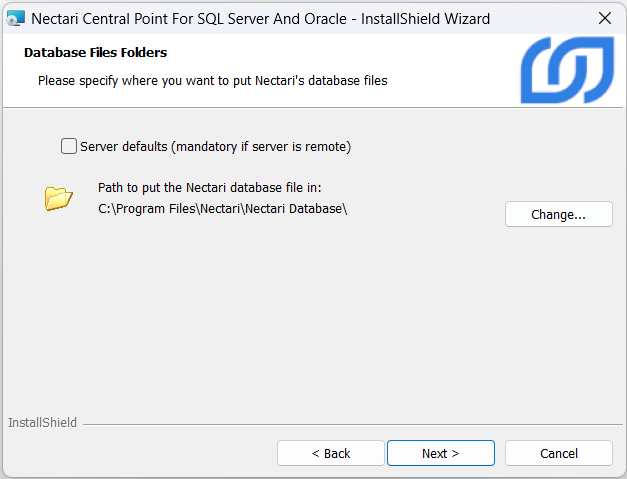Click the 'Please specify where' instruction text
Viewport: 627px width, 479px height.
pyautogui.click(x=212, y=80)
